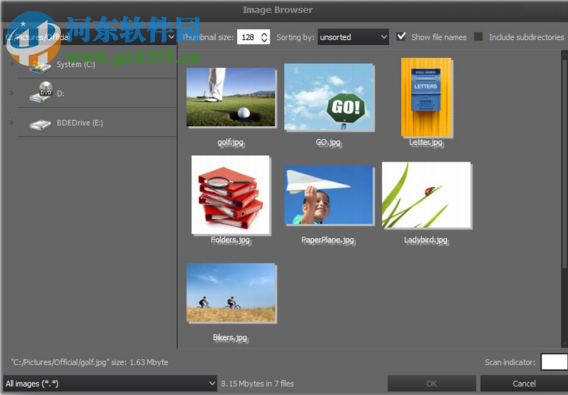The image size is (568, 395).
Task: Click the Scan indicator white box
Action: [x=554, y=362]
